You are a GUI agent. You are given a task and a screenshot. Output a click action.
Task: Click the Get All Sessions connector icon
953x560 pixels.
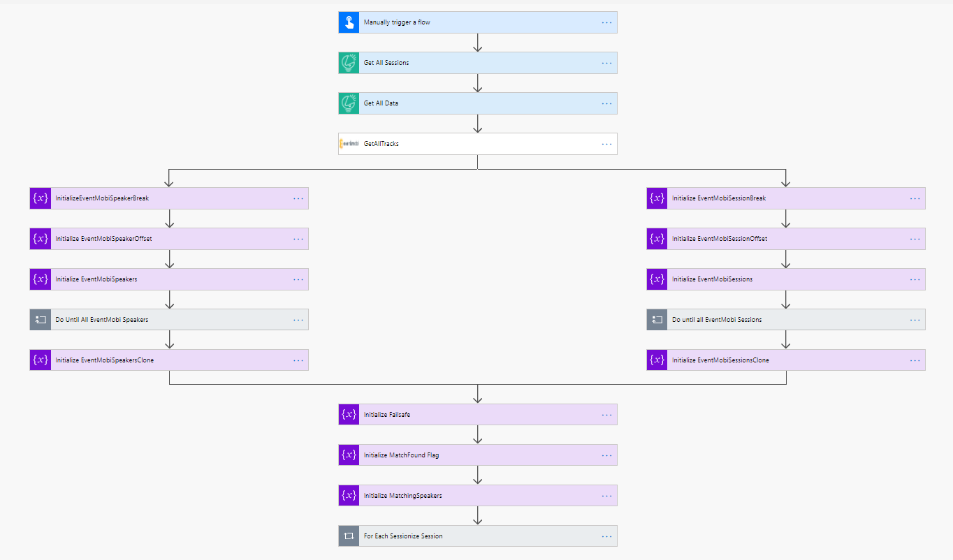(x=349, y=63)
